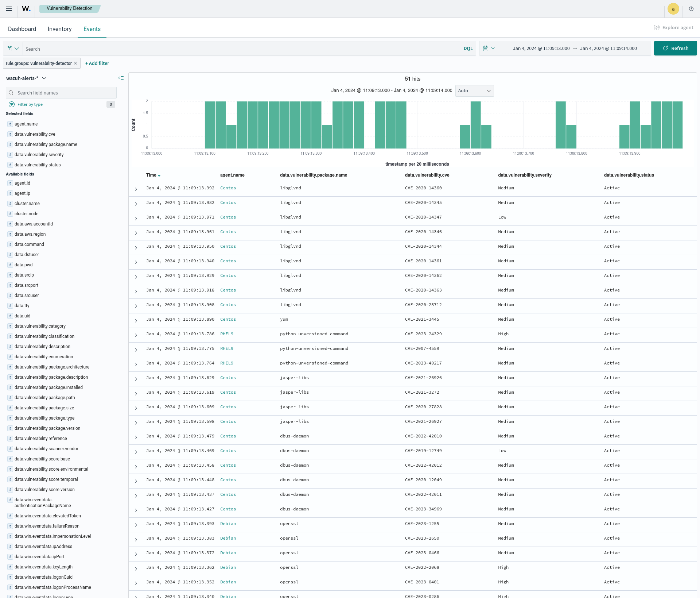Viewport: 700px width, 598px height.
Task: Click field type icon beside data.tty
Action: coord(10,306)
